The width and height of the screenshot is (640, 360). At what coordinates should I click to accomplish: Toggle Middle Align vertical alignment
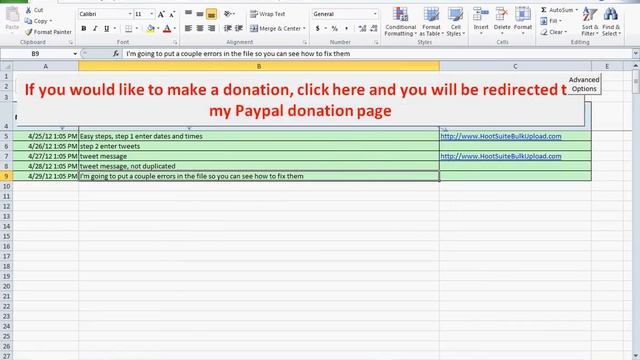point(200,14)
